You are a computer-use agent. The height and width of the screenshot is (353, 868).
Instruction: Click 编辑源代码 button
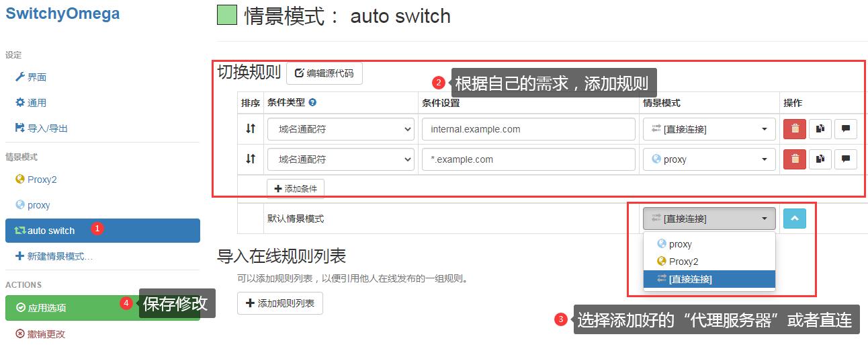pos(324,73)
